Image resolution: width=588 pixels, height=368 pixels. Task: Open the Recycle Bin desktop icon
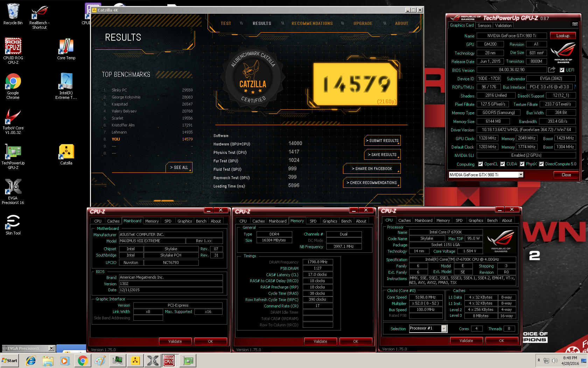[13, 14]
